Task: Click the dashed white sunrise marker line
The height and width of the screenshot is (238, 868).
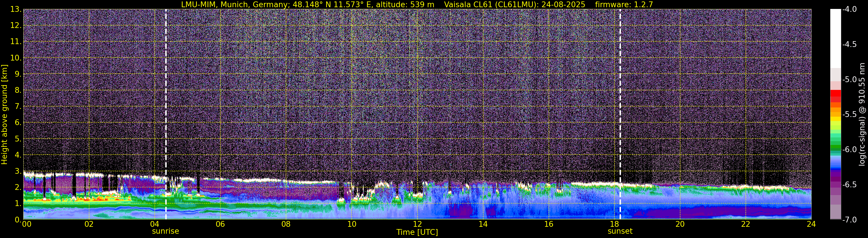Action: pos(166,114)
